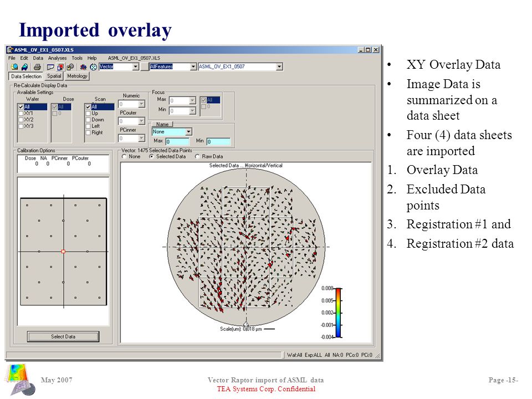The image size is (532, 399).
Task: Click the 'NA:0' status bar entry
Action: 337,355
